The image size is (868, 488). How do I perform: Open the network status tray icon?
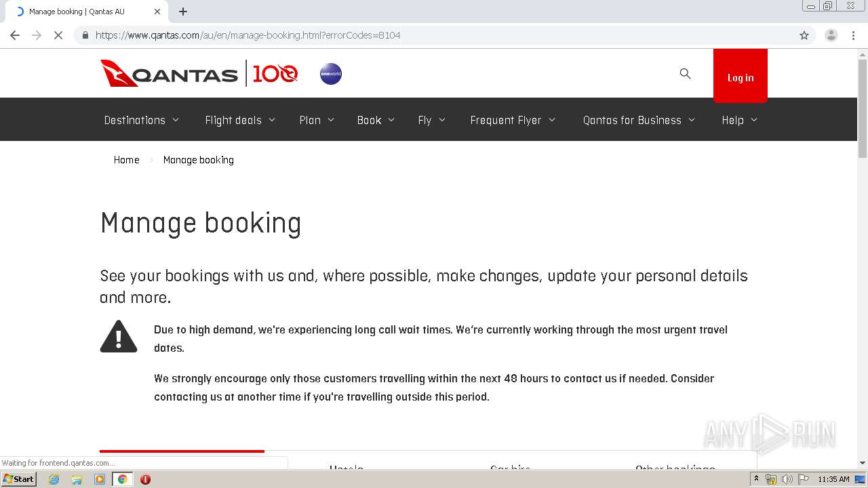[771, 479]
